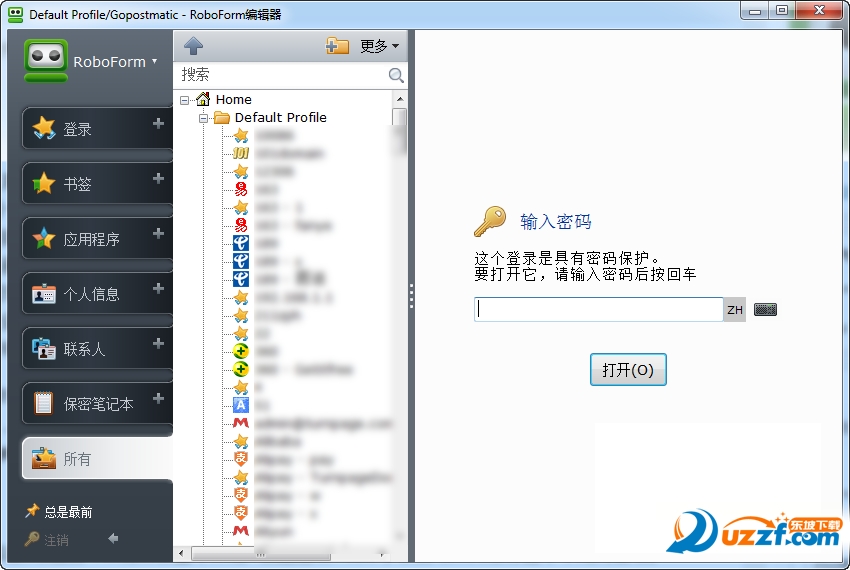
Task: Click in the password input box
Action: point(598,309)
